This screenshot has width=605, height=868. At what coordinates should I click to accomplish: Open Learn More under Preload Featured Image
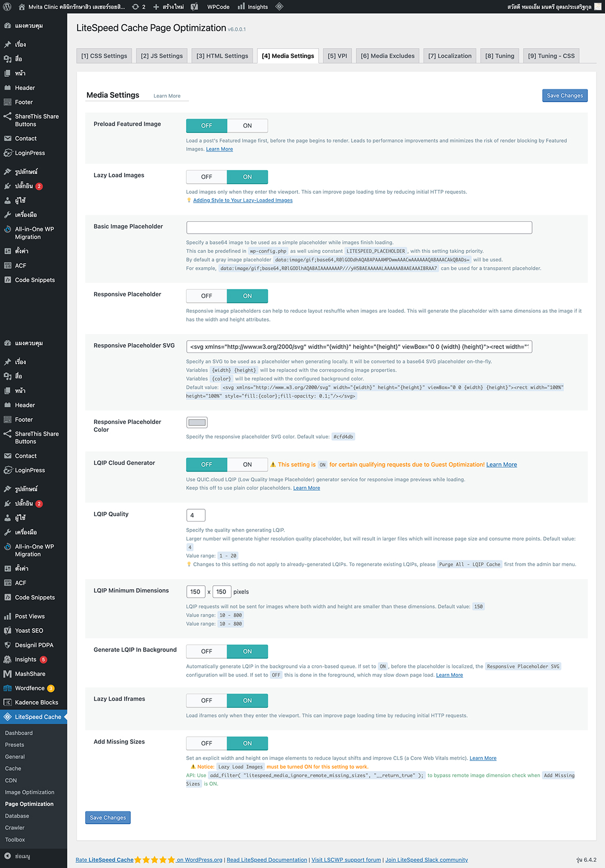click(x=220, y=149)
